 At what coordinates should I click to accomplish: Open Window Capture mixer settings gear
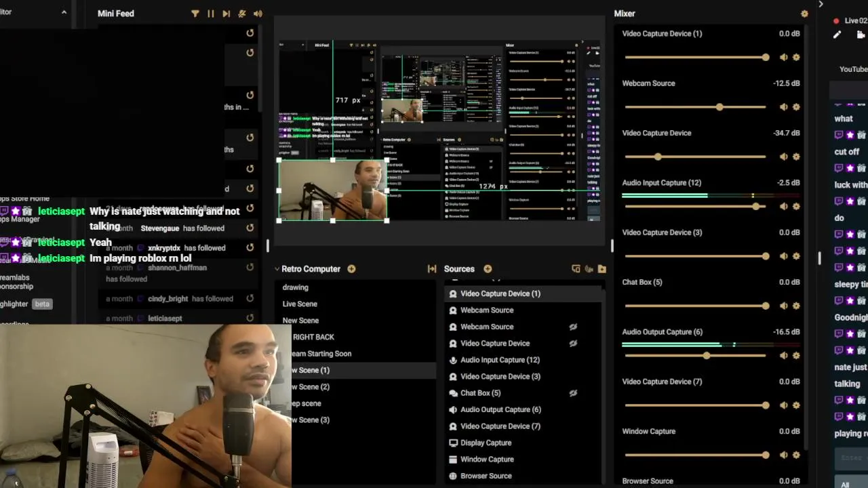(796, 455)
